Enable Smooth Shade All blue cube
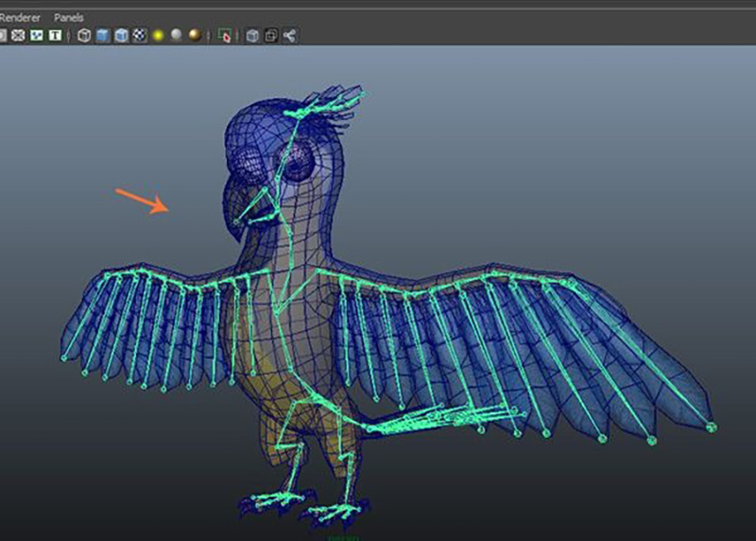The image size is (756, 541). tap(103, 36)
